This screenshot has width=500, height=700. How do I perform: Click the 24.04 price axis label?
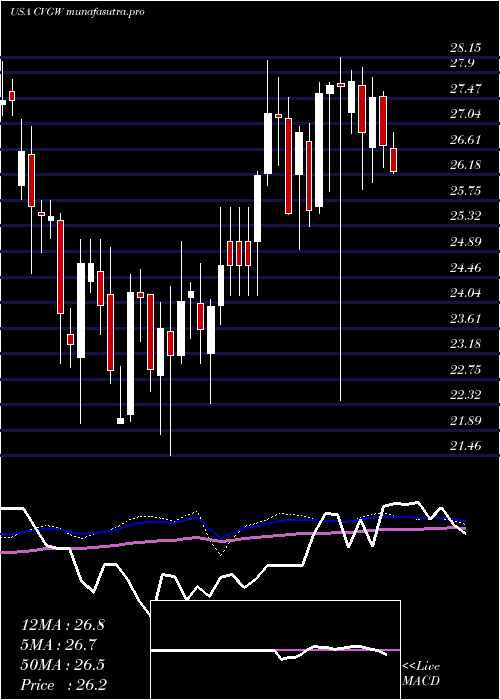click(466, 293)
